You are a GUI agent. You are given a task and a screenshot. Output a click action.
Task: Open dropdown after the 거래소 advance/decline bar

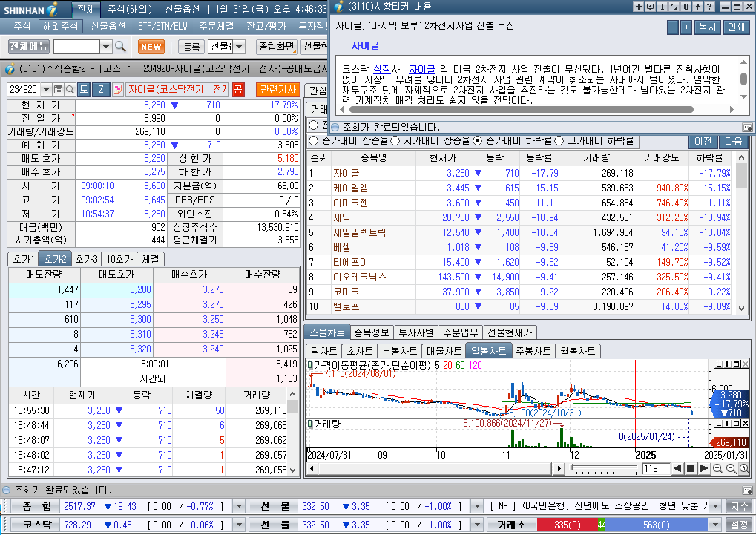click(x=716, y=525)
